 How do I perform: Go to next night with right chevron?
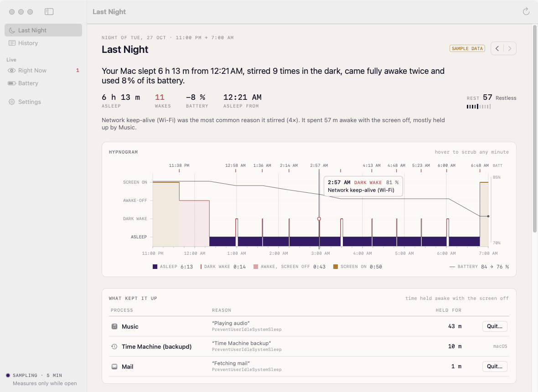click(x=510, y=48)
